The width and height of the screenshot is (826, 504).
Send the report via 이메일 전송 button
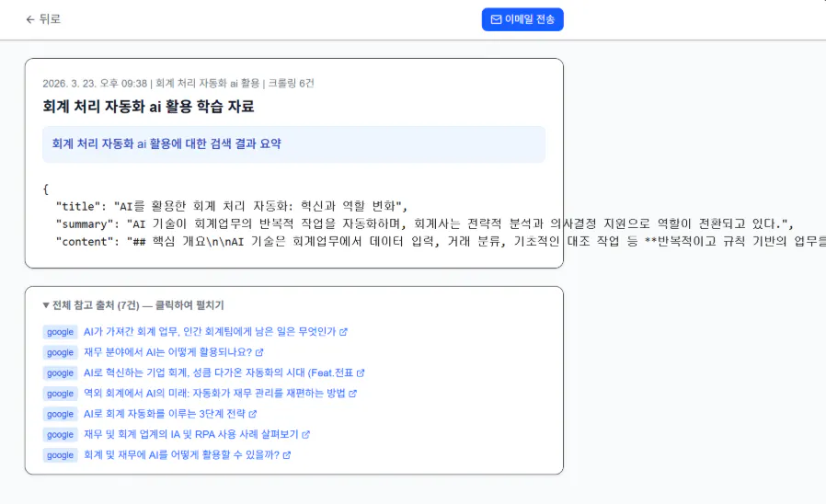522,19
